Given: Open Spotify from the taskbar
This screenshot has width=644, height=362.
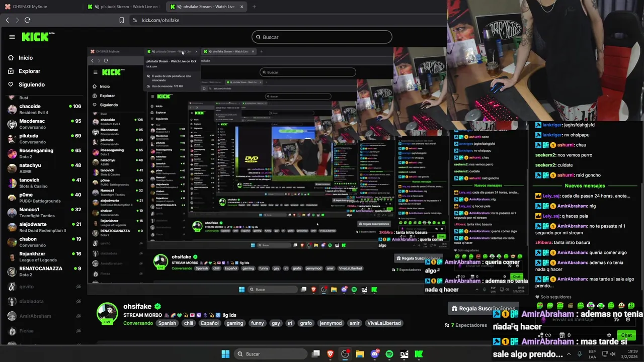Looking at the screenshot, I should click(389, 354).
